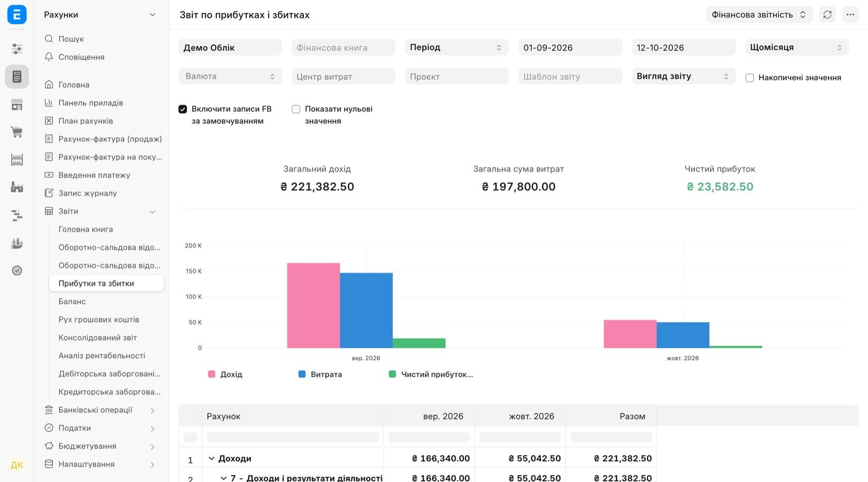868x482 pixels.
Task: Check Показати нульові значення
Action: [296, 109]
